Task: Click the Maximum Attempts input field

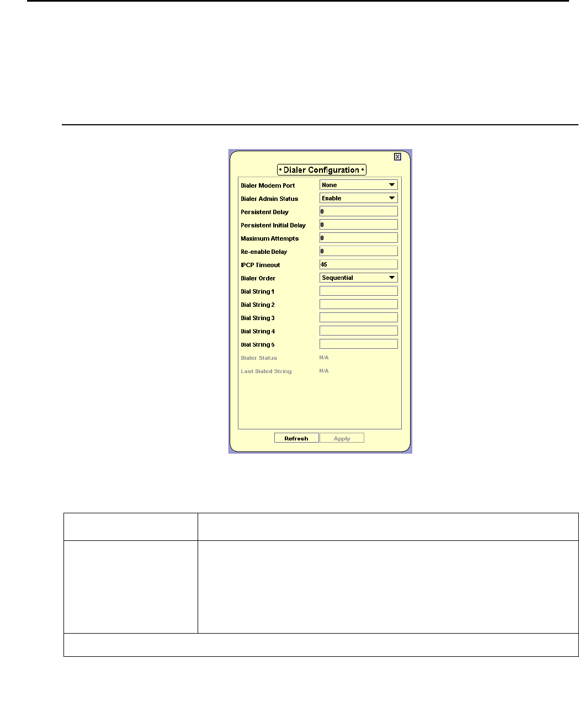Action: (x=359, y=238)
